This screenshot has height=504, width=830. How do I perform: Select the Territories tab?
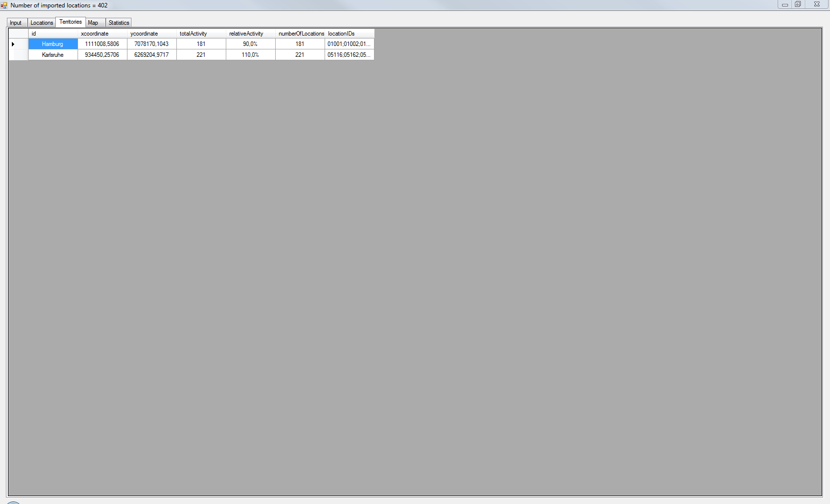click(71, 22)
